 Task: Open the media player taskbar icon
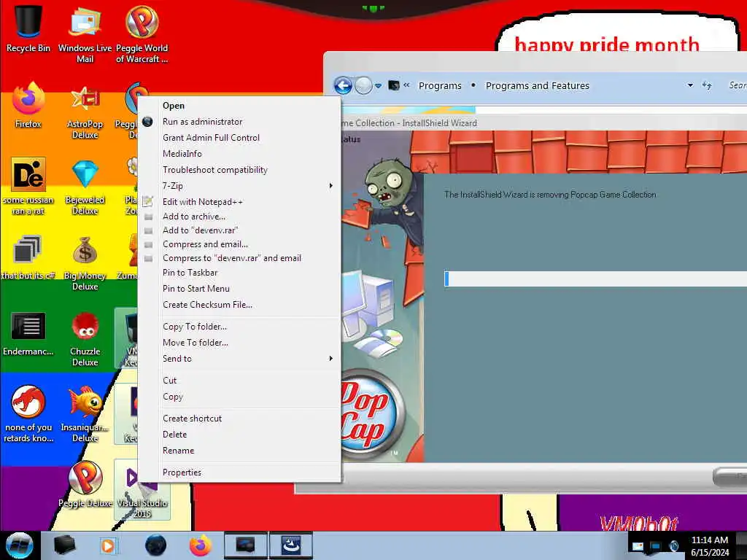108,545
